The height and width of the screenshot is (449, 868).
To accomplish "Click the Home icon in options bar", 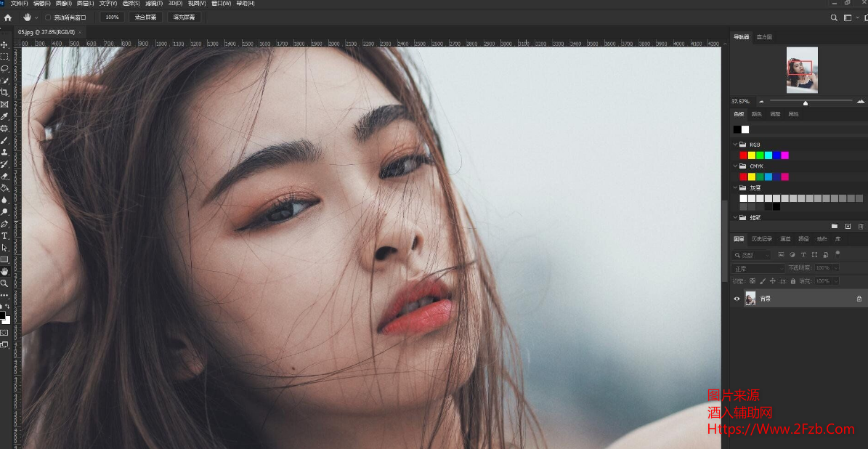I will (8, 17).
